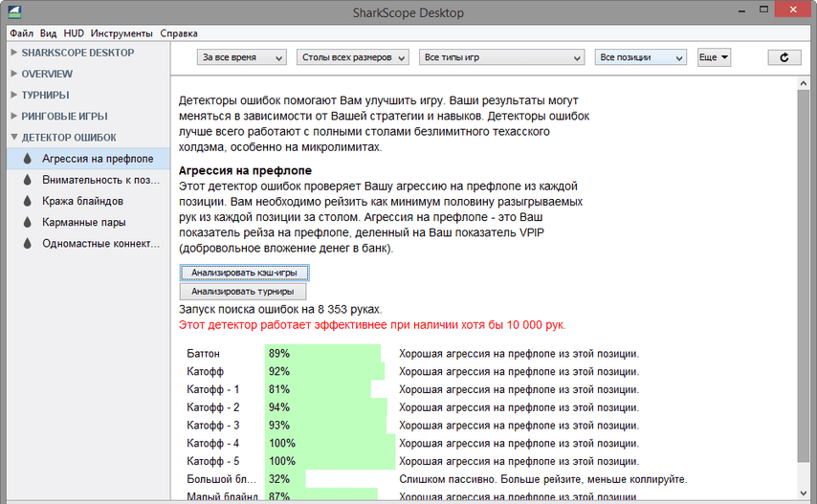Select Кража блайндов detector

pos(88,201)
